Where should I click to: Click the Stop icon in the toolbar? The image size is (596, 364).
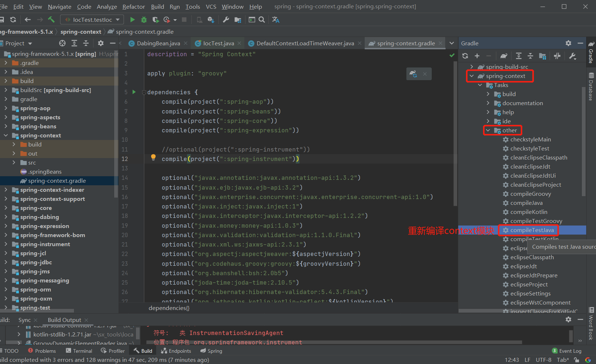[184, 20]
